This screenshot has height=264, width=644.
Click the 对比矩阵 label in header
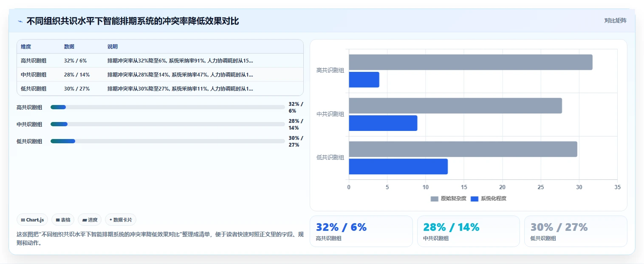(x=615, y=20)
